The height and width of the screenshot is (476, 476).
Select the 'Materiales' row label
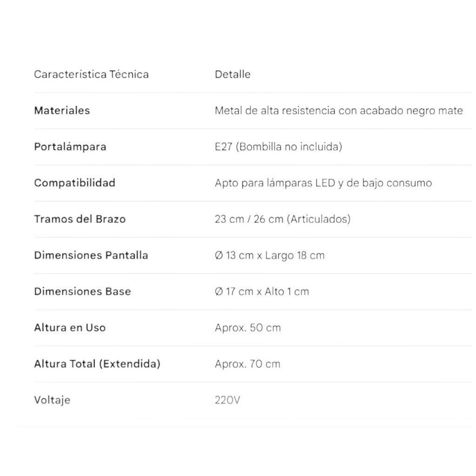(x=62, y=111)
